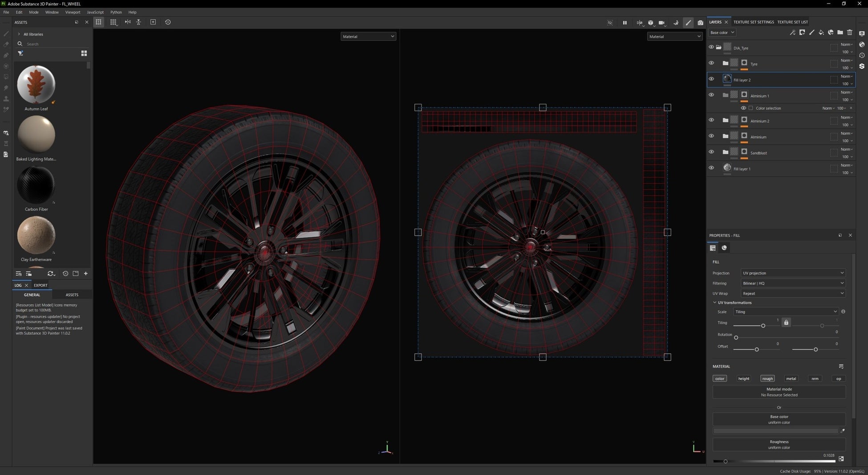The width and height of the screenshot is (868, 475).
Task: Click the Rotation slider handle
Action: coord(736,338)
